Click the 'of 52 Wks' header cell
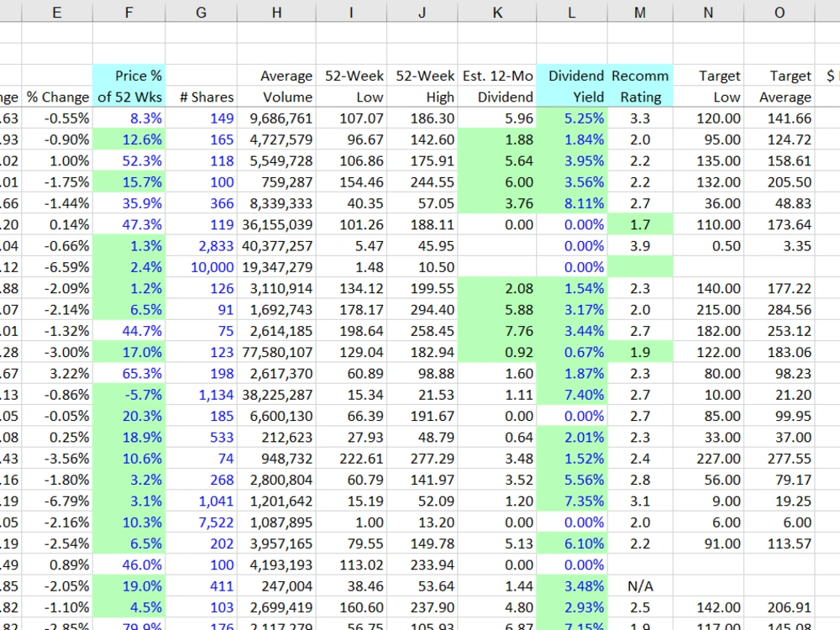 [x=129, y=97]
